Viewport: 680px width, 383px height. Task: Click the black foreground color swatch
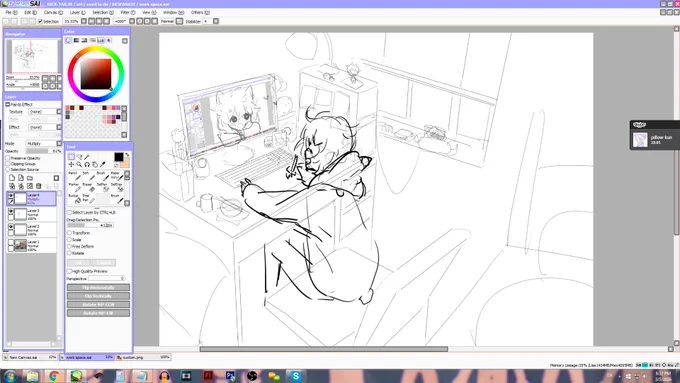click(118, 157)
